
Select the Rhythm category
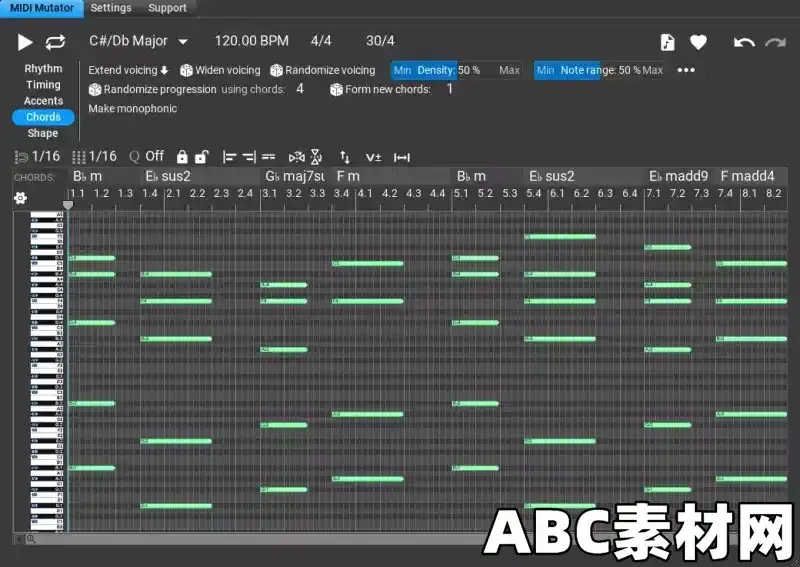pos(43,68)
